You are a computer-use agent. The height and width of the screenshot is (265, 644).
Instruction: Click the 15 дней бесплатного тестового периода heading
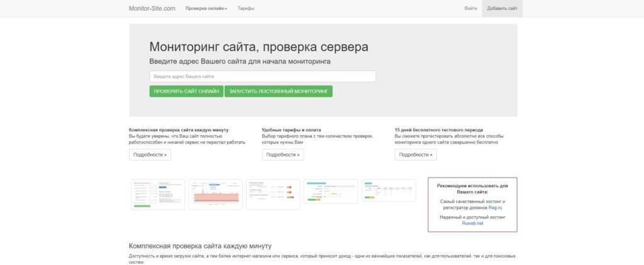click(x=438, y=130)
